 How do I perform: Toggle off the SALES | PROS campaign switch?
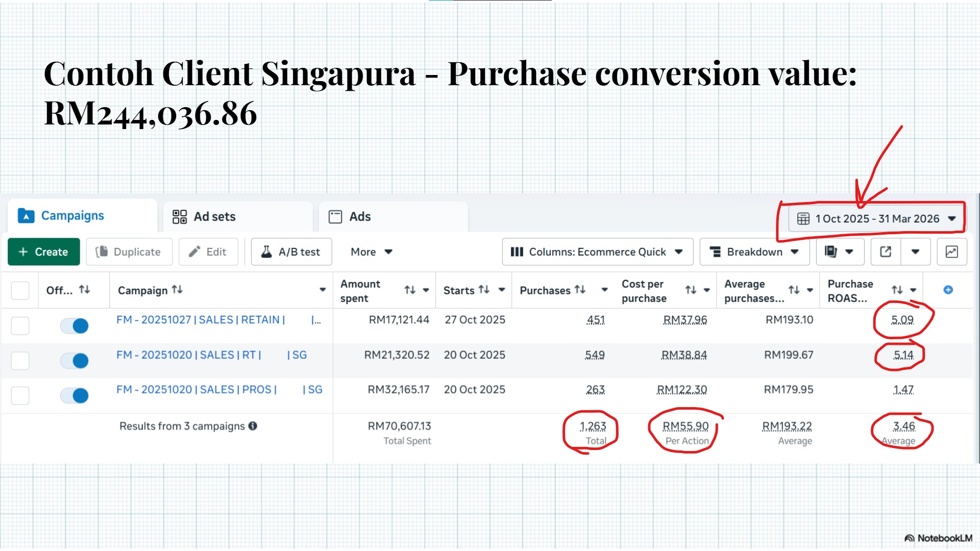click(x=75, y=395)
